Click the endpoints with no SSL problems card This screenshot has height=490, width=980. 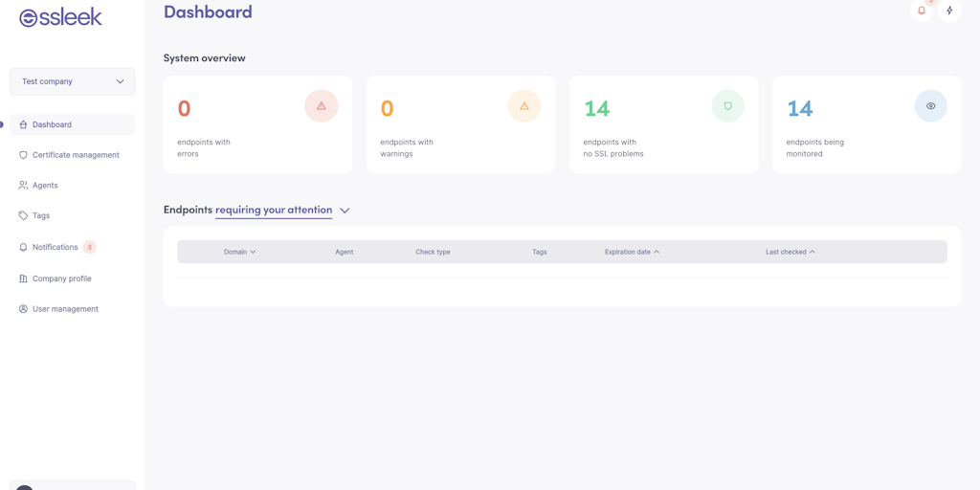(662, 125)
